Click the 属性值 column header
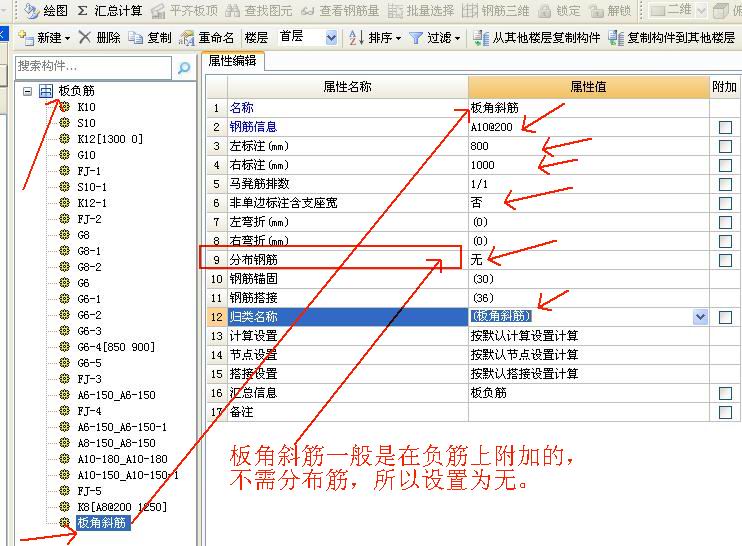This screenshot has height=546, width=742. 588,87
